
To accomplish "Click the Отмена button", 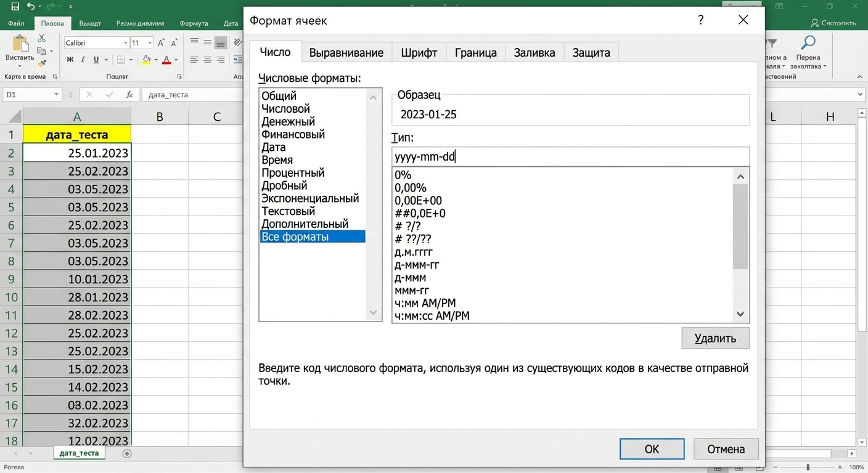I will (x=726, y=449).
